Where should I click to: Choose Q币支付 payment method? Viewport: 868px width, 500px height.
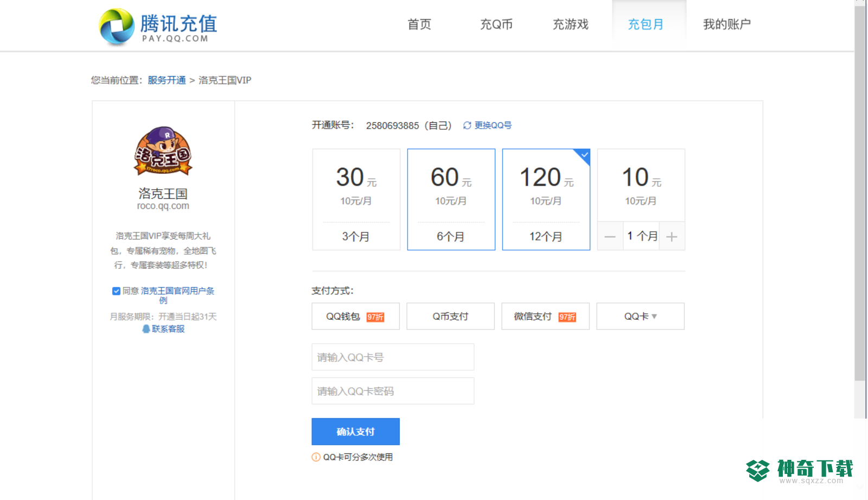pyautogui.click(x=451, y=317)
